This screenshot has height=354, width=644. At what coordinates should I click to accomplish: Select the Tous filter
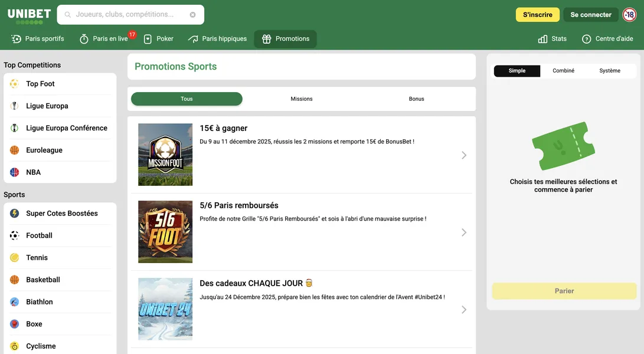point(187,99)
